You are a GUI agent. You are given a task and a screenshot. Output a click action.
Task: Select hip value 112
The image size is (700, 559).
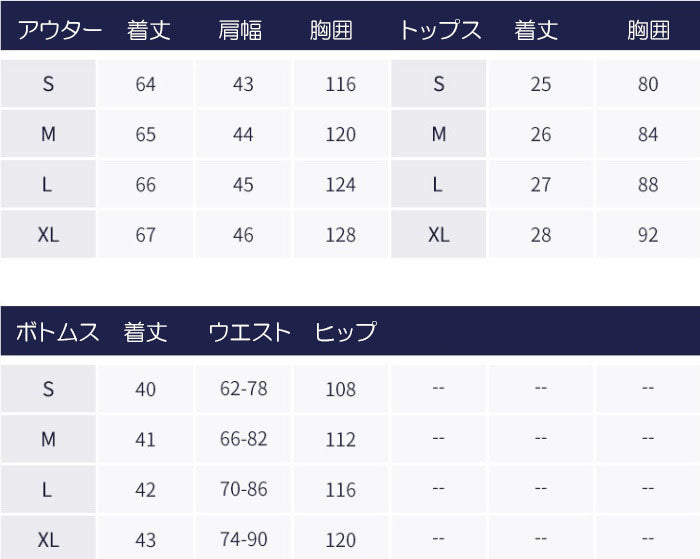[340, 439]
